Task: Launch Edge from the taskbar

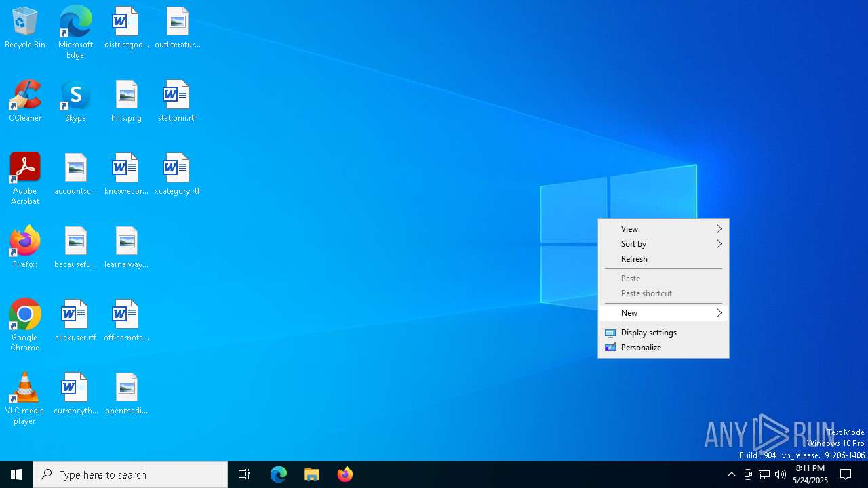Action: 279,474
